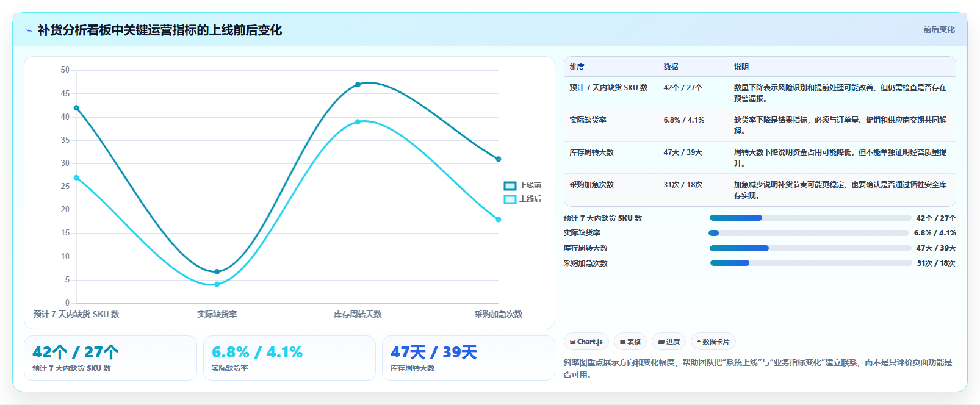Click the 实际缺货率 progress bar
The width and height of the screenshot is (980, 405).
[x=809, y=233]
